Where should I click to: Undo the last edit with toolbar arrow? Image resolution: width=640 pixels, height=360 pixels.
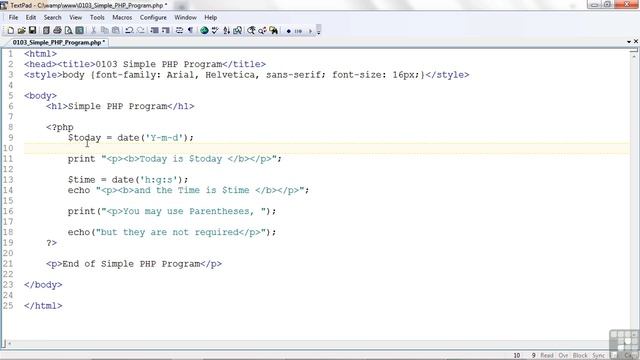point(129,31)
